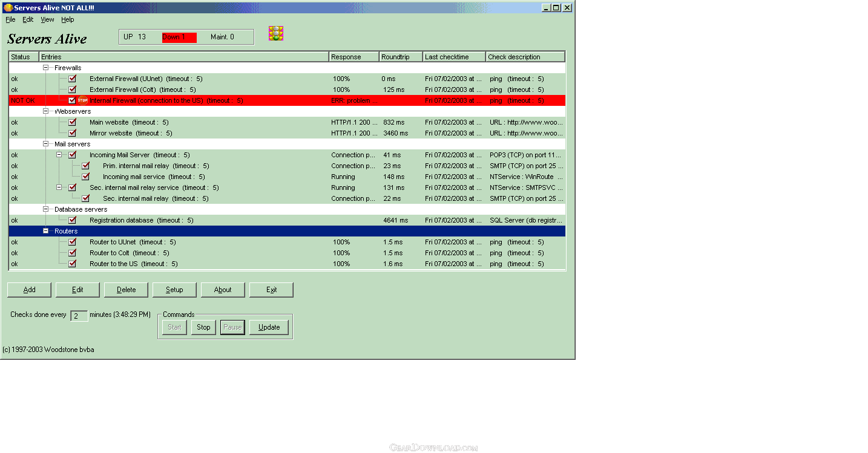868x453 pixels.
Task: Toggle checkbox for Router to the US
Action: point(72,264)
